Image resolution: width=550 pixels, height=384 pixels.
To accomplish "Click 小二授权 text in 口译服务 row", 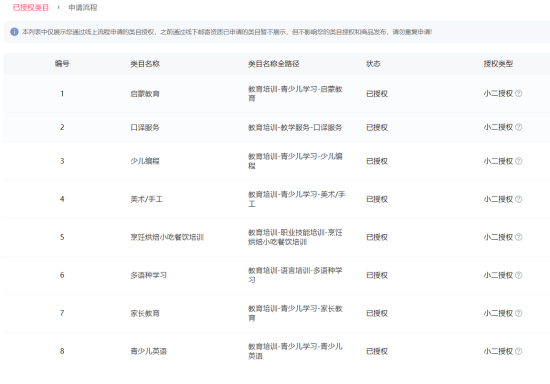I will [498, 127].
